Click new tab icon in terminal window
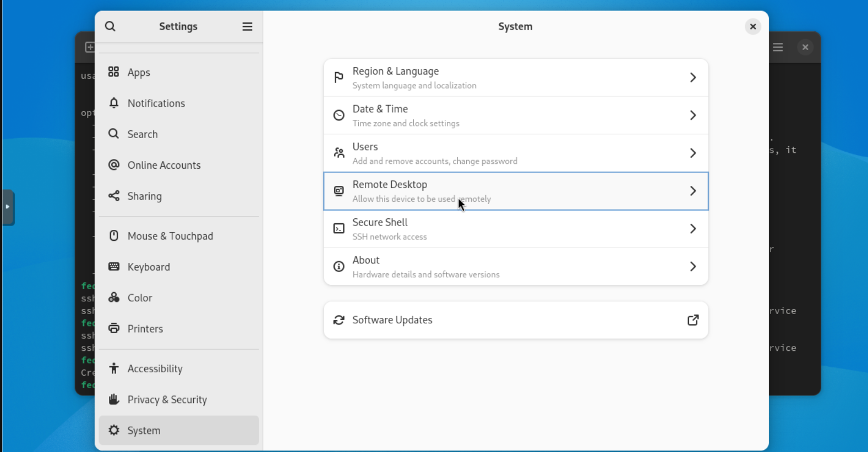 [x=89, y=47]
